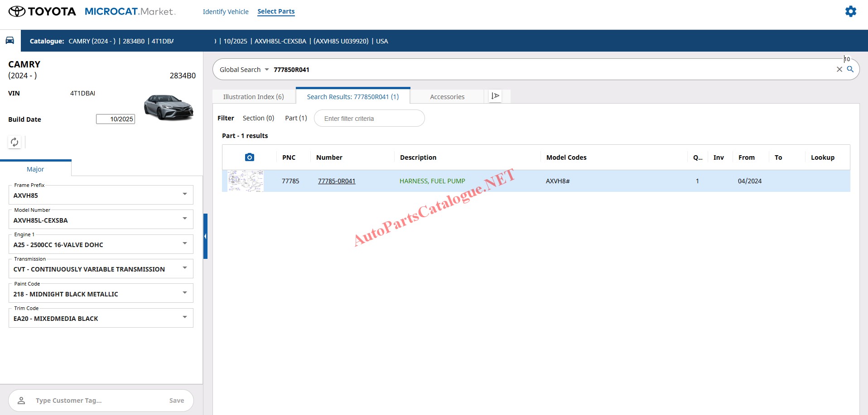Image resolution: width=868 pixels, height=415 pixels.
Task: Switch to the Illustration Index tab
Action: (x=253, y=97)
